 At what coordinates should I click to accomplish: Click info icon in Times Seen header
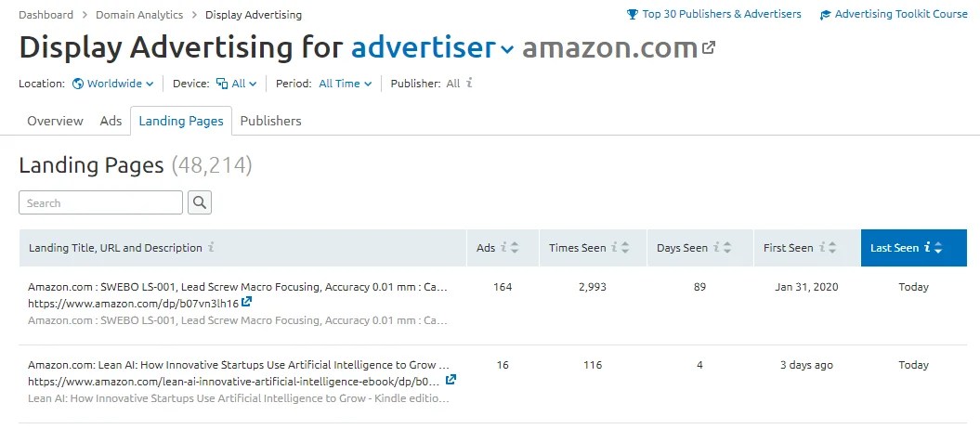click(x=615, y=248)
